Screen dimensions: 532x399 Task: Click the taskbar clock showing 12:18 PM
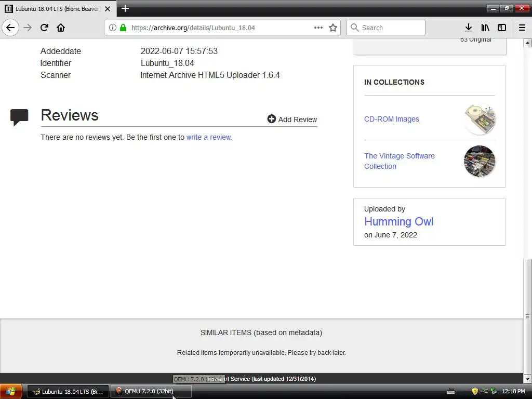tap(513, 392)
